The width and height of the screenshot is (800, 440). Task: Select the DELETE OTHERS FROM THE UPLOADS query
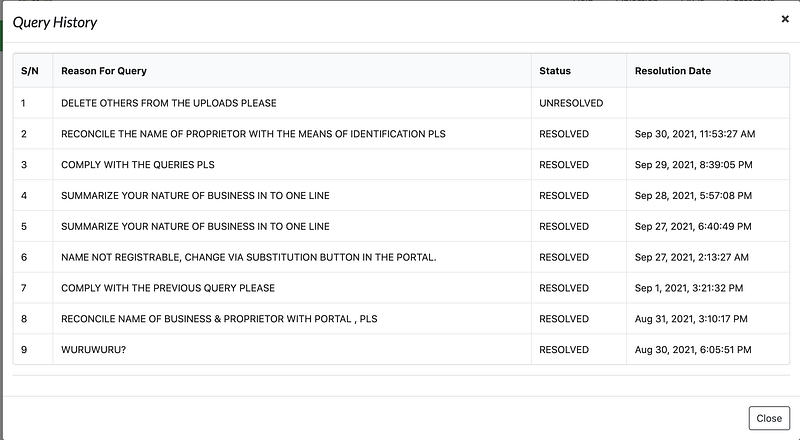[x=169, y=103]
